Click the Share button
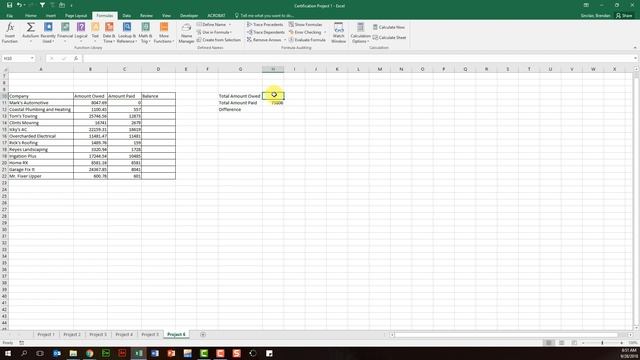Screen dimensions: 640x360 point(624,16)
